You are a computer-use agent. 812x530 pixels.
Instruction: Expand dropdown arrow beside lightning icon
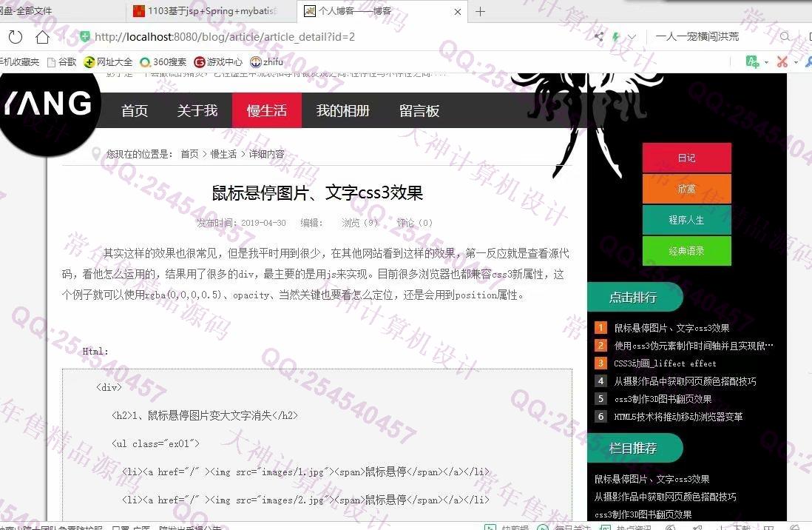pos(632,37)
